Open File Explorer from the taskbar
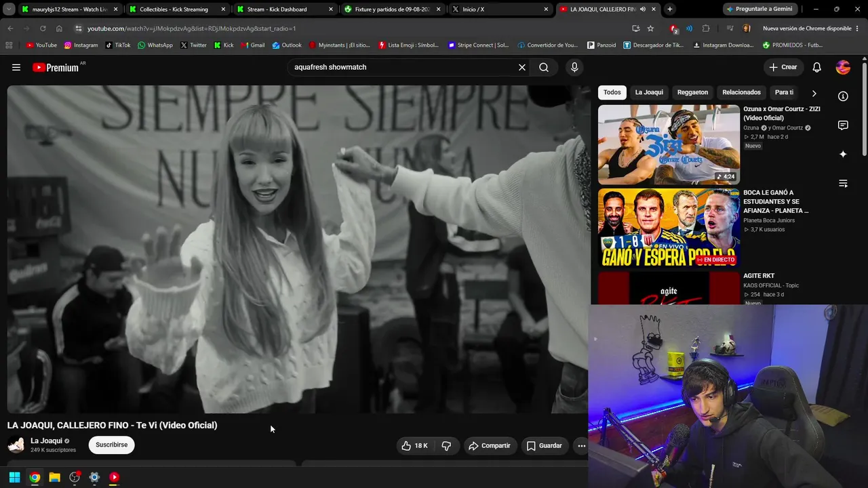868x488 pixels. [55, 477]
